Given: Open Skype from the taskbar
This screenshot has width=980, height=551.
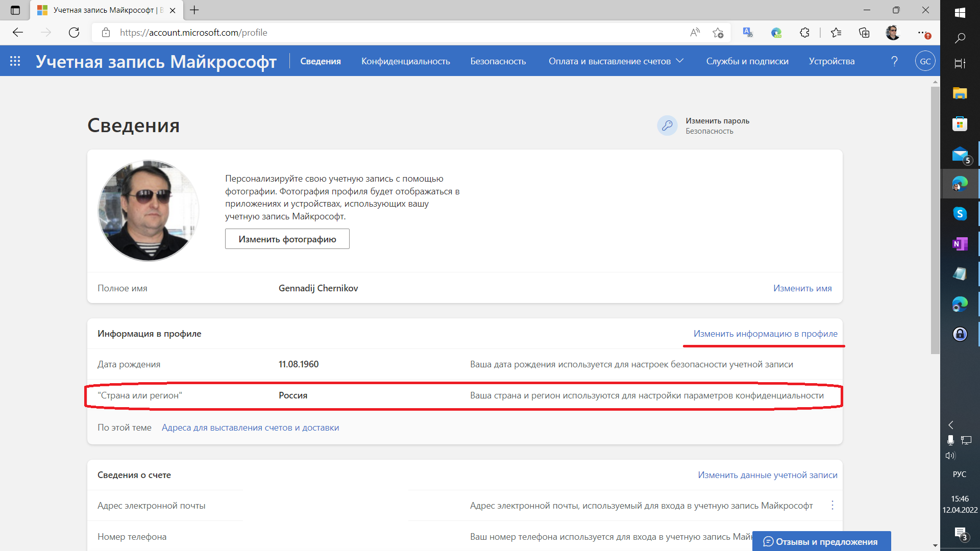Looking at the screenshot, I should point(960,214).
